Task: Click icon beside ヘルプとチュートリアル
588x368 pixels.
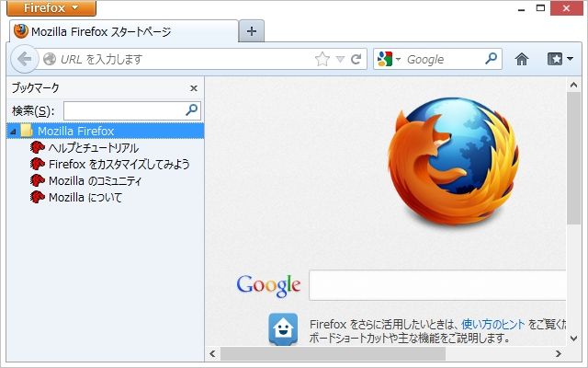Action: pyautogui.click(x=38, y=147)
